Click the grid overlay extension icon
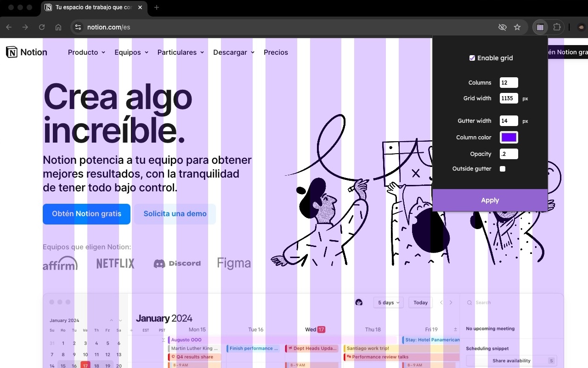The width and height of the screenshot is (588, 368). pos(540,27)
